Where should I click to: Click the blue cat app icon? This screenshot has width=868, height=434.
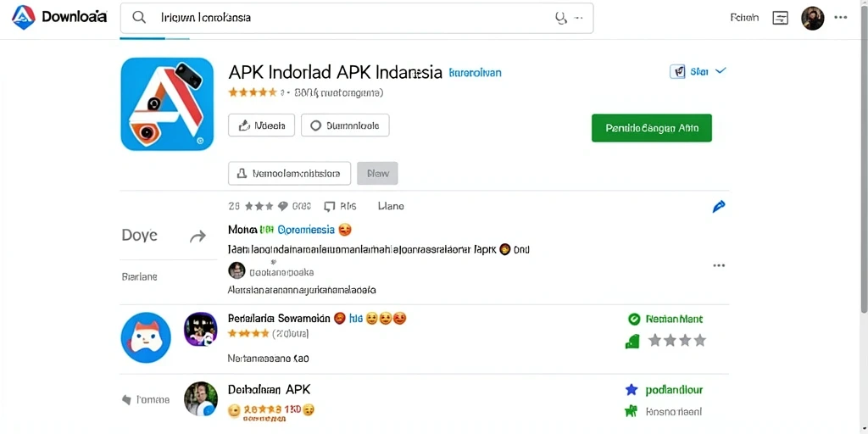[x=146, y=337]
